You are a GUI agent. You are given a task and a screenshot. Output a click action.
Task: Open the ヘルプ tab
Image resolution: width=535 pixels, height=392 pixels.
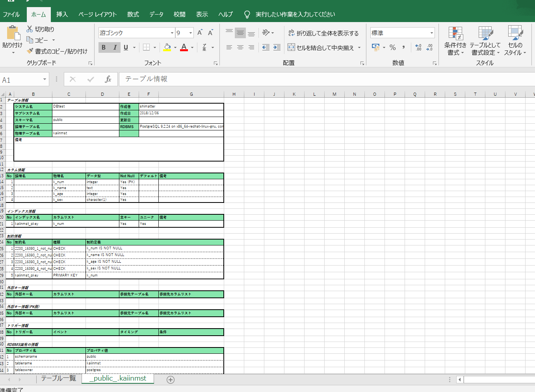226,15
